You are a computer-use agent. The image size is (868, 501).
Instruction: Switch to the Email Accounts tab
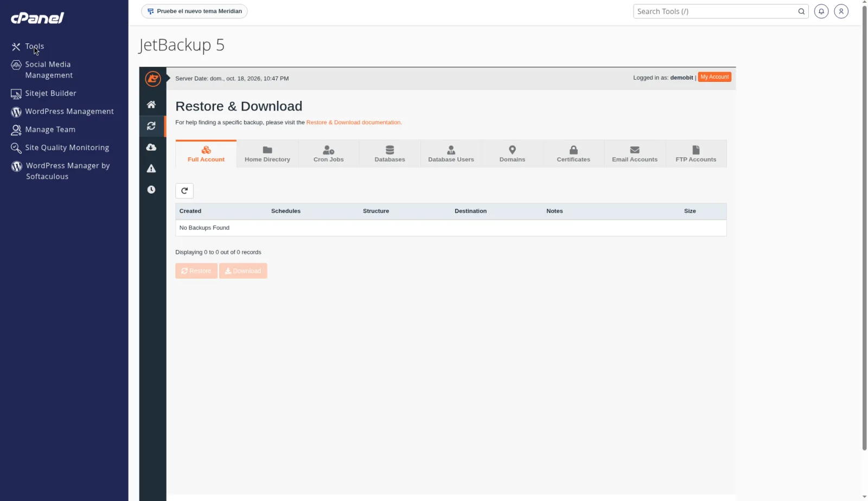[635, 154]
